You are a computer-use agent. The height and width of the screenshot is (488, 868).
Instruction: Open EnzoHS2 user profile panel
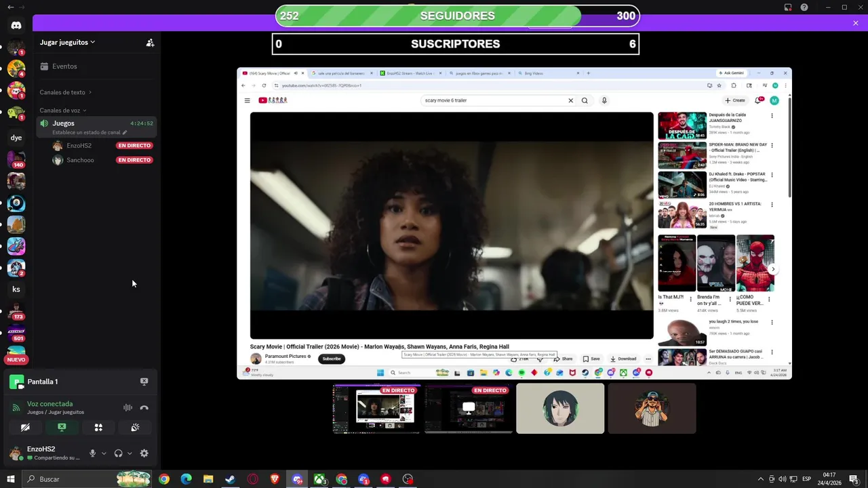46,453
